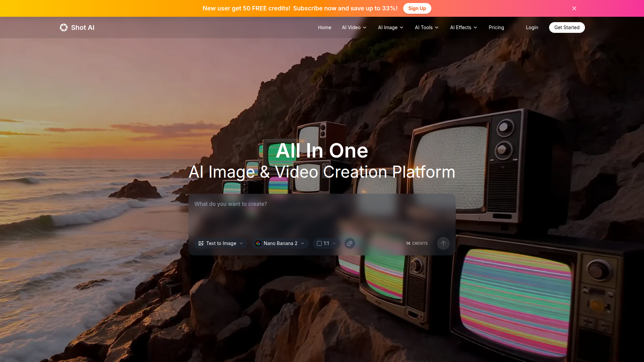
Task: Click the Home navigation link
Action: point(324,27)
